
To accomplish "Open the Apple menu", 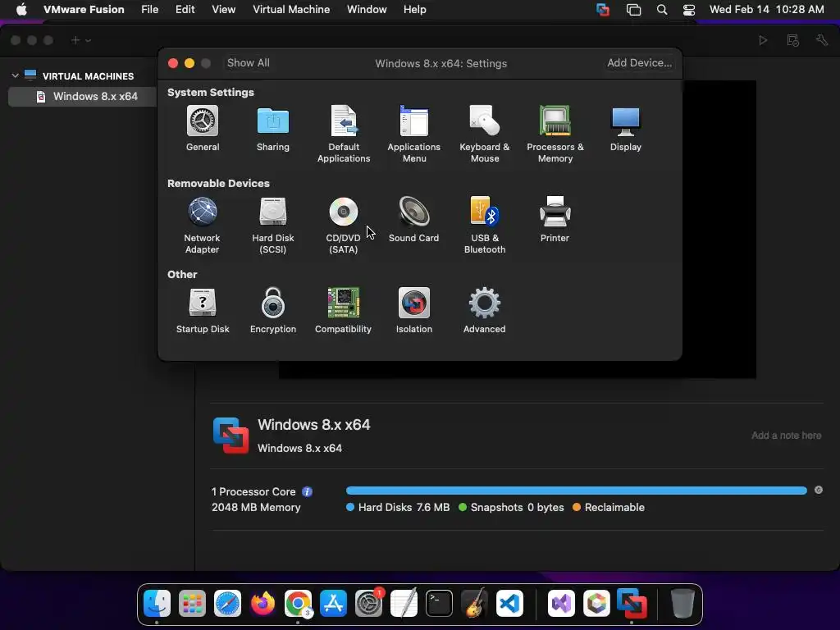I will [x=21, y=9].
